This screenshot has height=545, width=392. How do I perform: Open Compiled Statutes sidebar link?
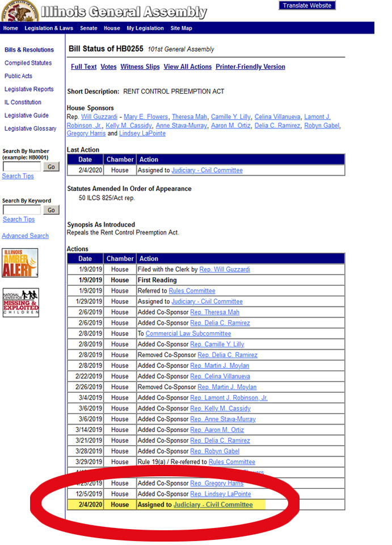pyautogui.click(x=28, y=63)
